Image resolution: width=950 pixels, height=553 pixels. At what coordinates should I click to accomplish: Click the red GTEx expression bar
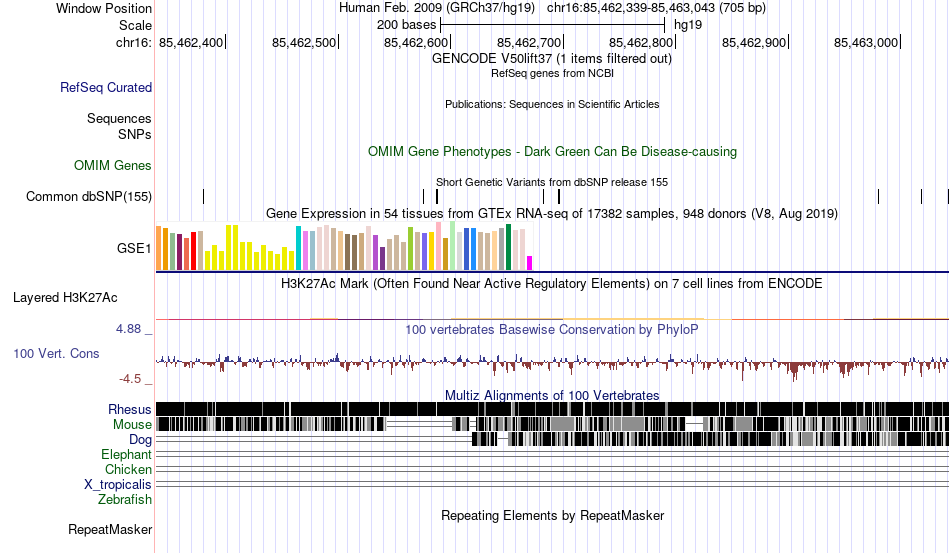click(x=193, y=251)
